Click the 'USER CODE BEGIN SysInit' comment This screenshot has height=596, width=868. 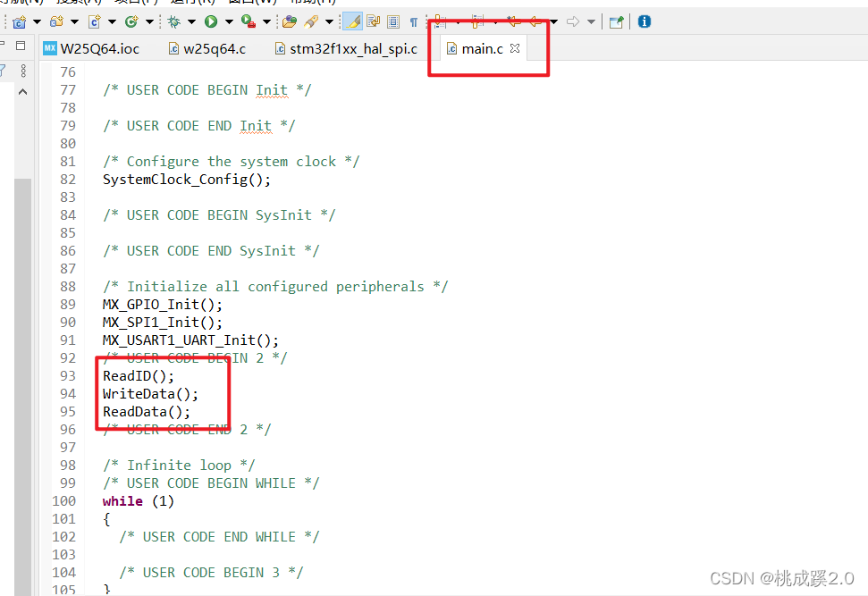(x=219, y=215)
